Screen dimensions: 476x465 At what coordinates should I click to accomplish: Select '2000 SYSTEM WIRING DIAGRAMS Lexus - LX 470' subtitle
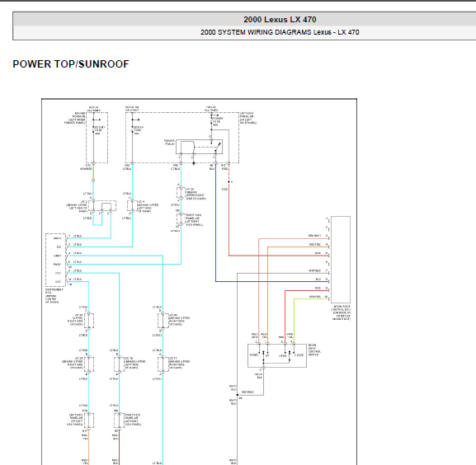[280, 32]
